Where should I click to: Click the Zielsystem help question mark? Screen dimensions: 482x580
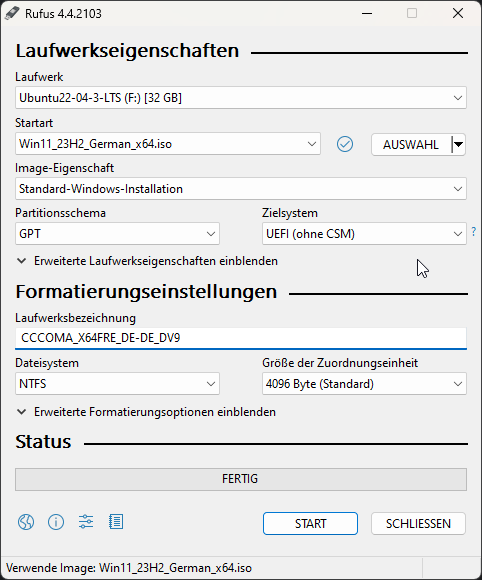[x=473, y=232]
